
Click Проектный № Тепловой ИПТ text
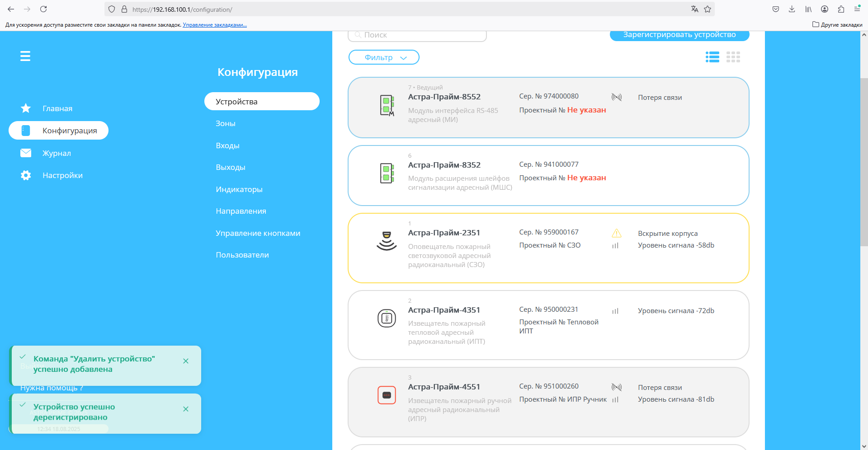[x=559, y=326]
